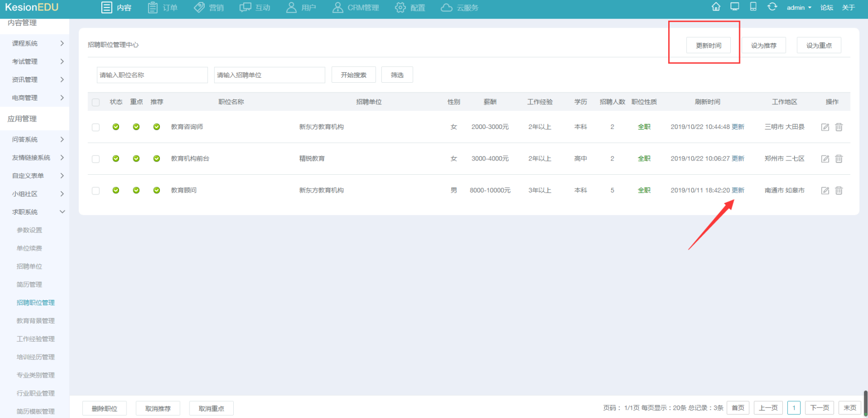868x418 pixels.
Task: Click 更新 link for 教育顾问 row
Action: click(x=738, y=191)
